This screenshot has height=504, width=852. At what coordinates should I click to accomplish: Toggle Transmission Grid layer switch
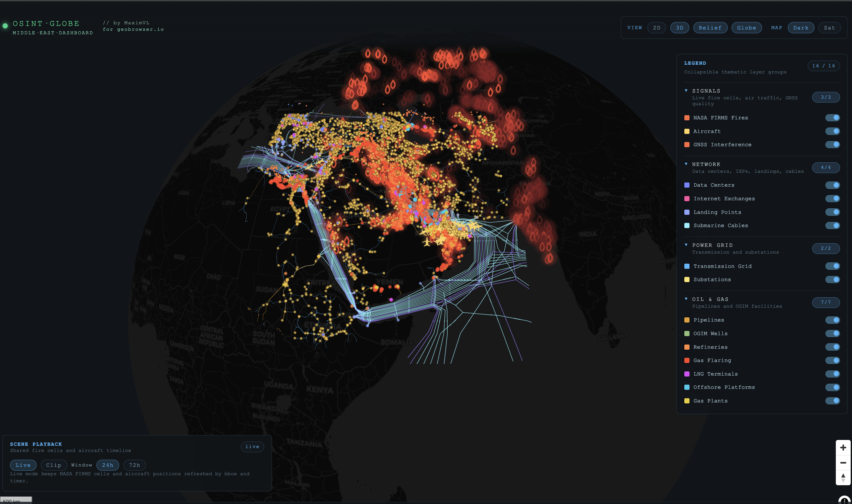pos(832,266)
